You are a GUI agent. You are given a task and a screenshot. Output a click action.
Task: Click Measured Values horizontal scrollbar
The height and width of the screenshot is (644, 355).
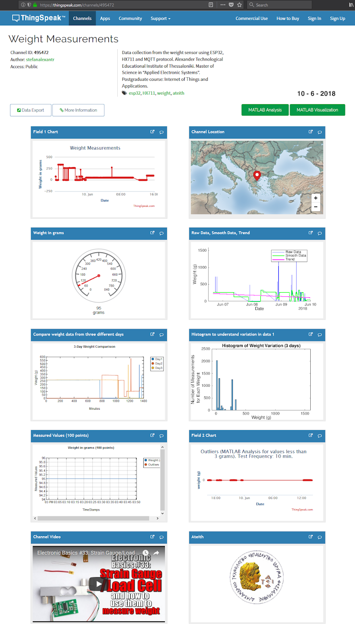(93, 518)
